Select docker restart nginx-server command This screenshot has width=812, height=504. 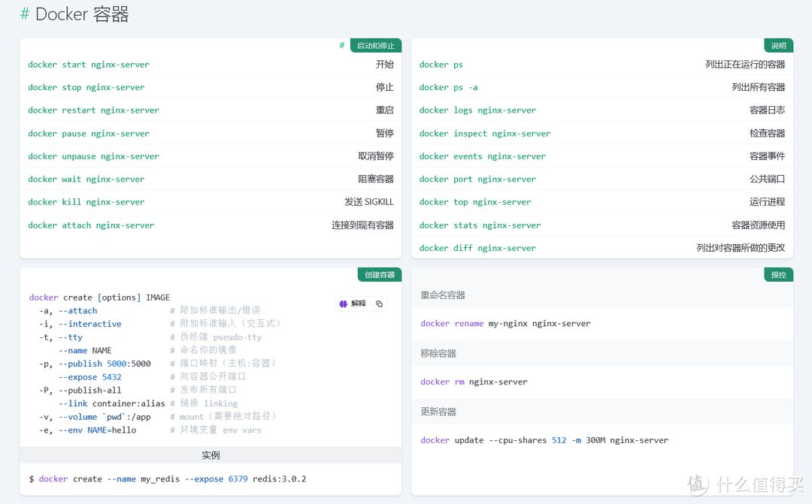(93, 110)
